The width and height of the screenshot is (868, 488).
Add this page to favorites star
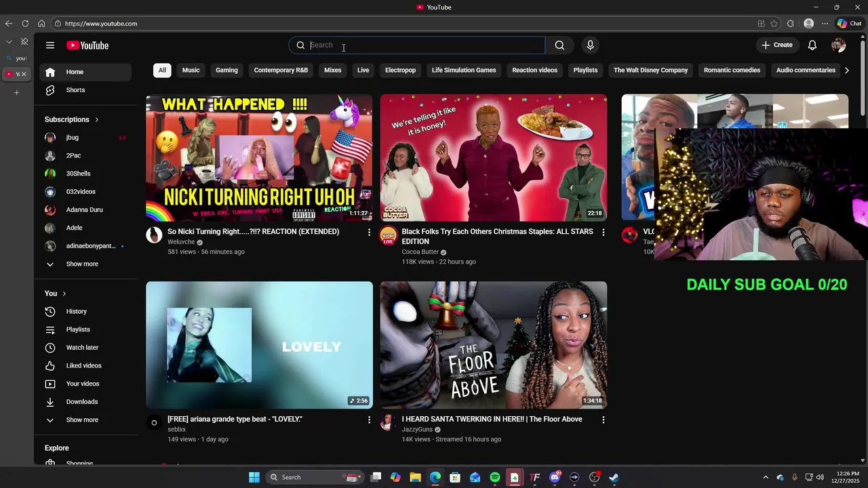[774, 24]
